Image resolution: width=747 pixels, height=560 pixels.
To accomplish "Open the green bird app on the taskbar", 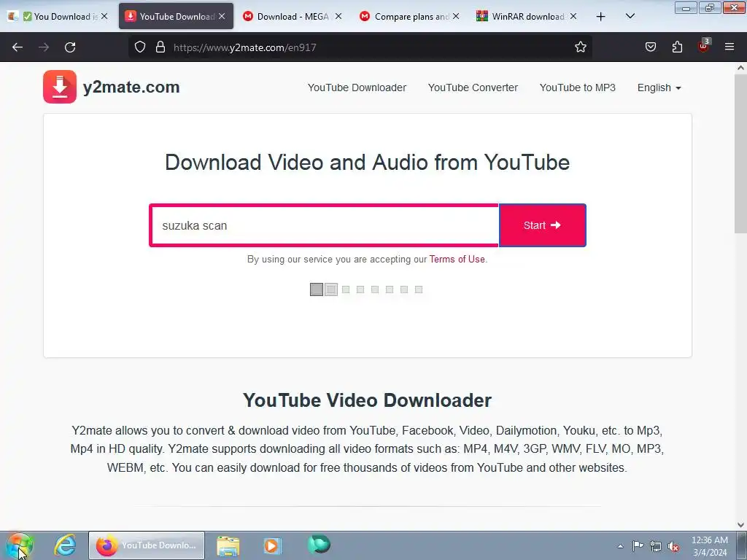I will point(319,544).
